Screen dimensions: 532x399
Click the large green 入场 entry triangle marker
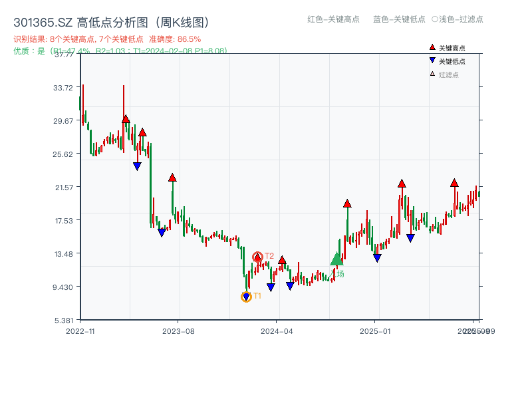click(x=336, y=259)
